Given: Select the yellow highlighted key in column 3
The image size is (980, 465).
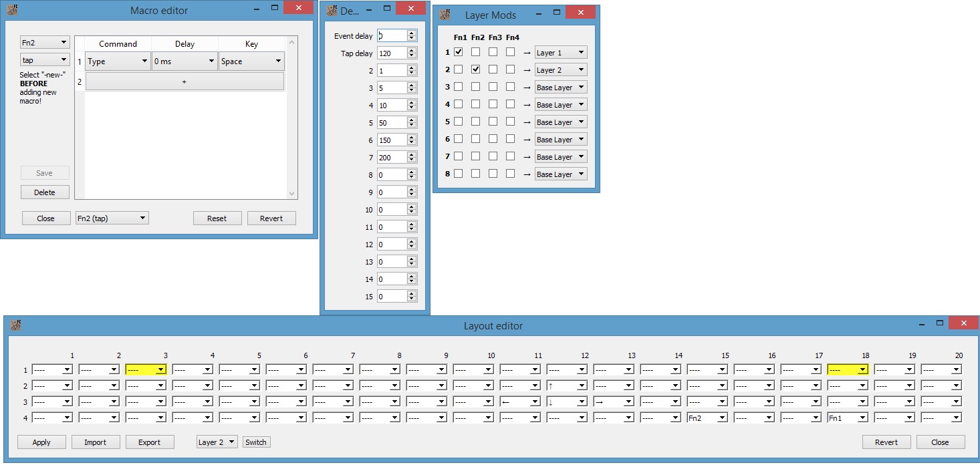Looking at the screenshot, I should click(x=146, y=369).
